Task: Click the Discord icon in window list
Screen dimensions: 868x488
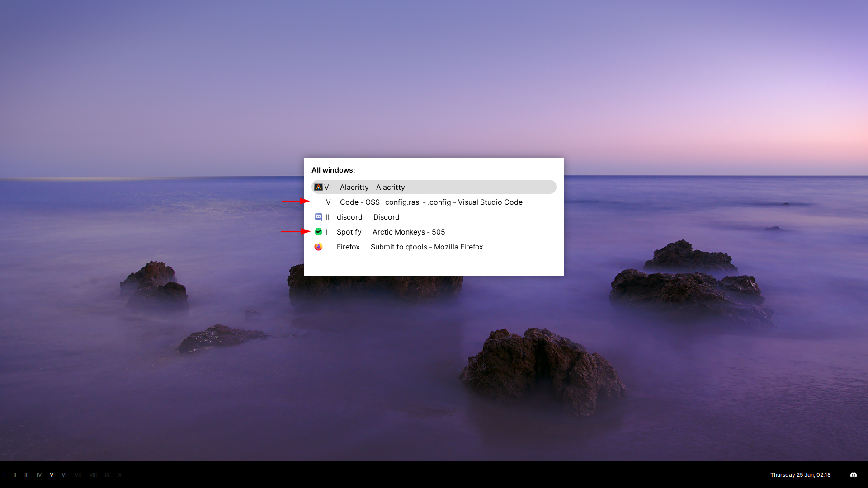Action: pos(318,217)
